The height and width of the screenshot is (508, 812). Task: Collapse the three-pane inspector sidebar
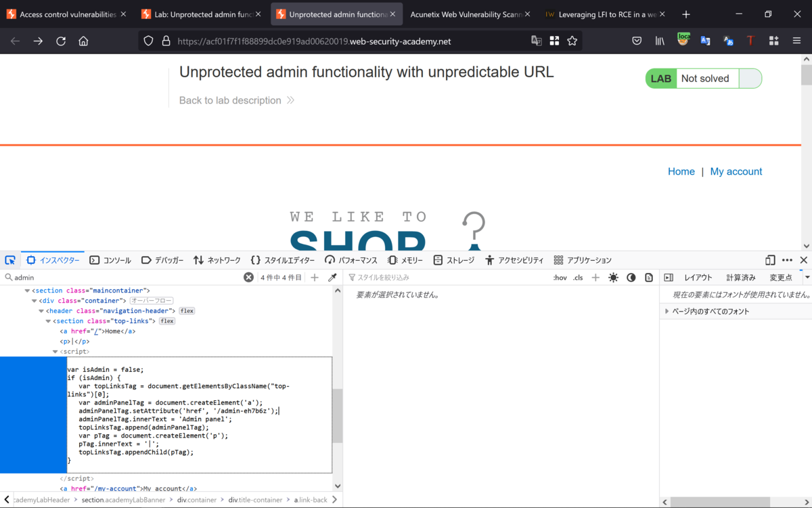click(669, 278)
